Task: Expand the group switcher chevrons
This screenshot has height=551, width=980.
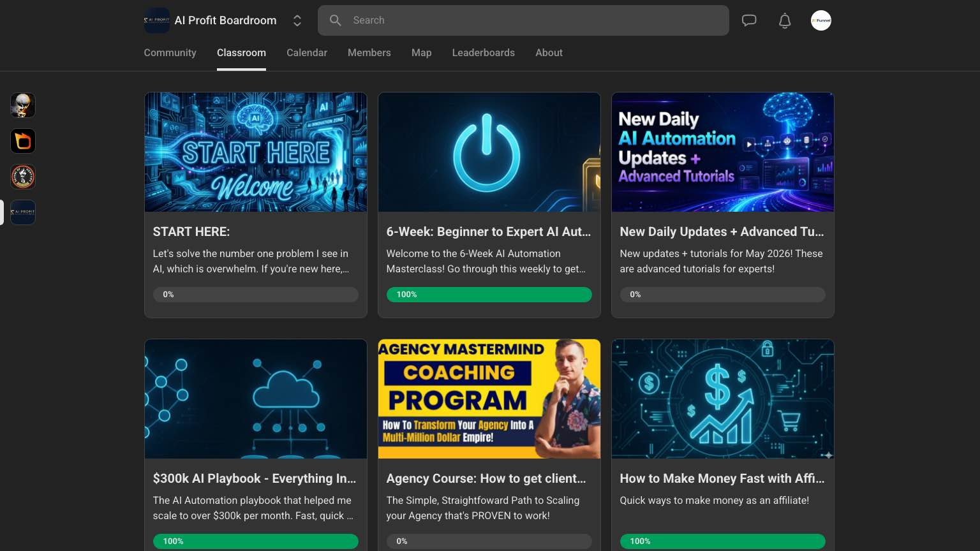Action: point(297,20)
